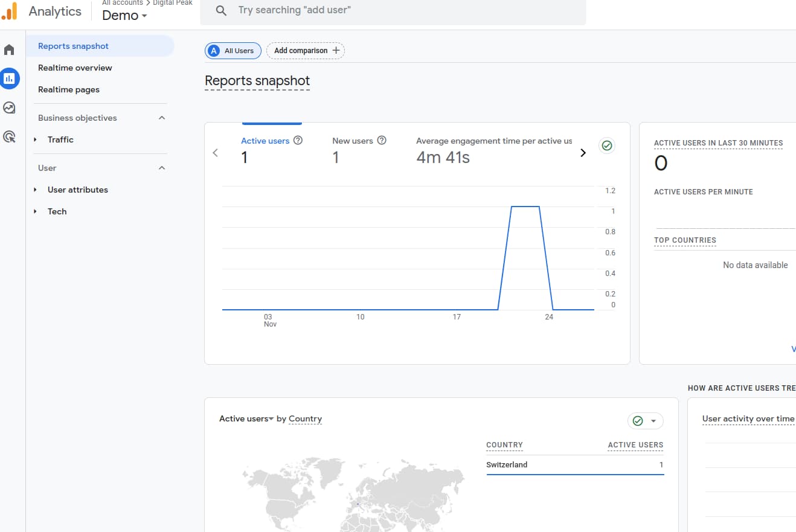
Task: Open Realtime pages report
Action: click(69, 89)
